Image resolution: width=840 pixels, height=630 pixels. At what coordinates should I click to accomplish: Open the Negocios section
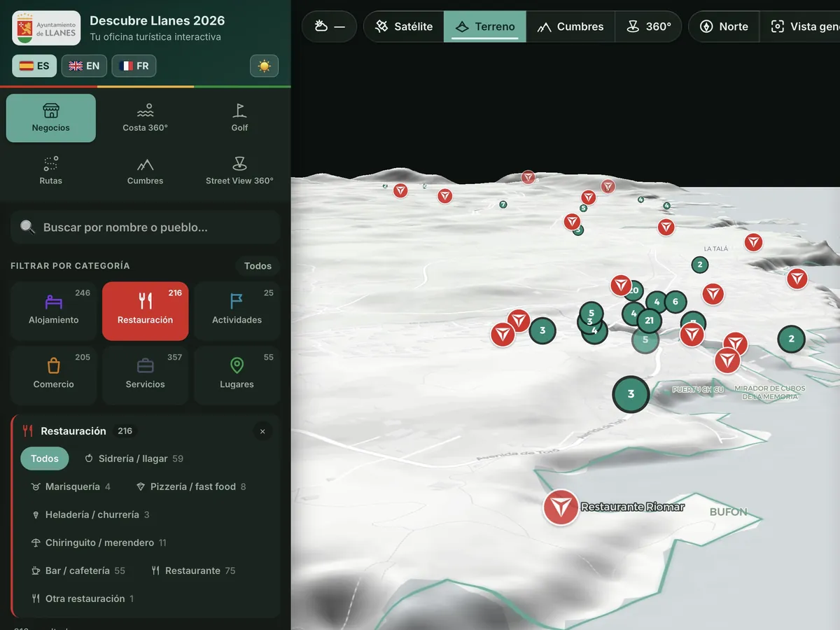pos(51,118)
